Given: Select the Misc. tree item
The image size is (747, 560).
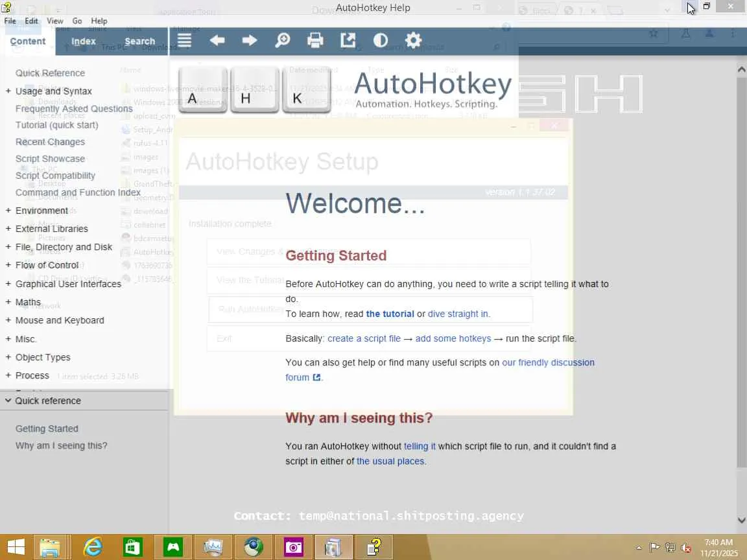Looking at the screenshot, I should pos(26,339).
